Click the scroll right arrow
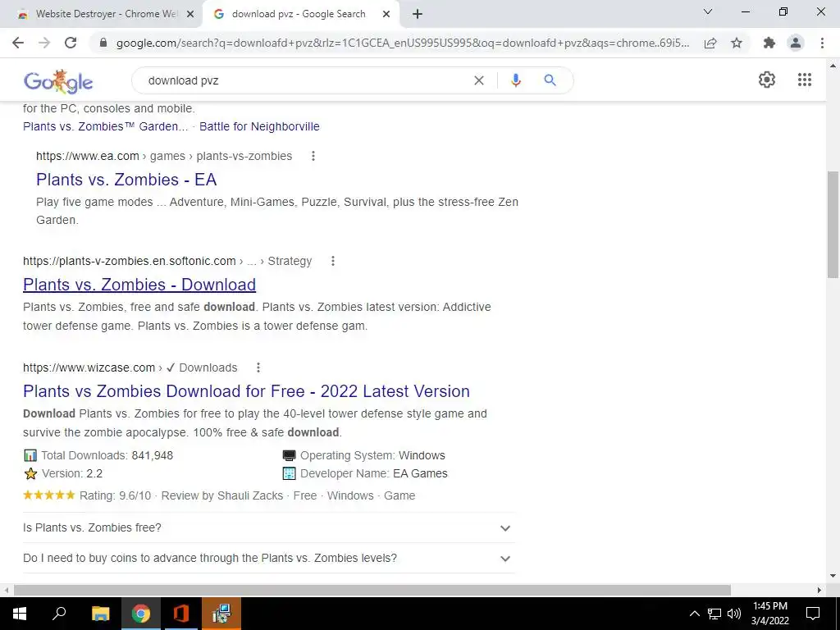This screenshot has width=840, height=630. point(819,590)
